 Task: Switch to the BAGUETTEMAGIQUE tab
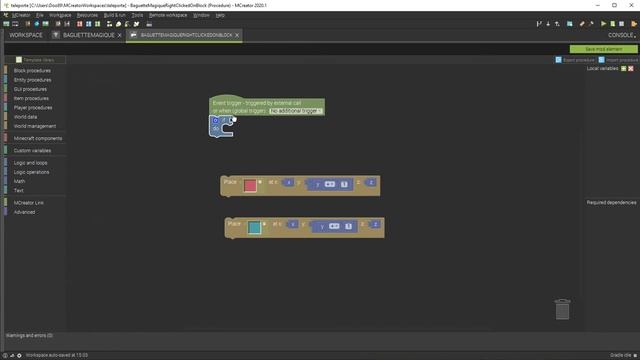click(x=89, y=35)
